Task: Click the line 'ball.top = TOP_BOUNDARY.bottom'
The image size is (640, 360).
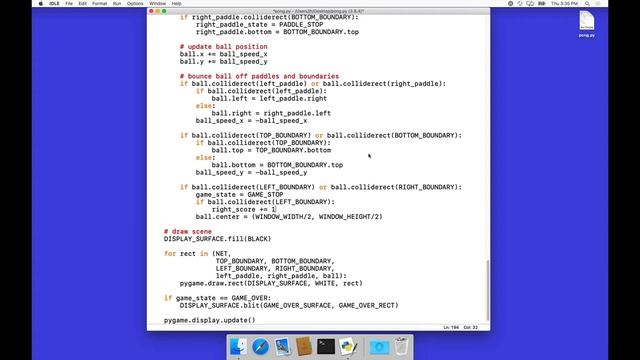Action: click(x=271, y=150)
